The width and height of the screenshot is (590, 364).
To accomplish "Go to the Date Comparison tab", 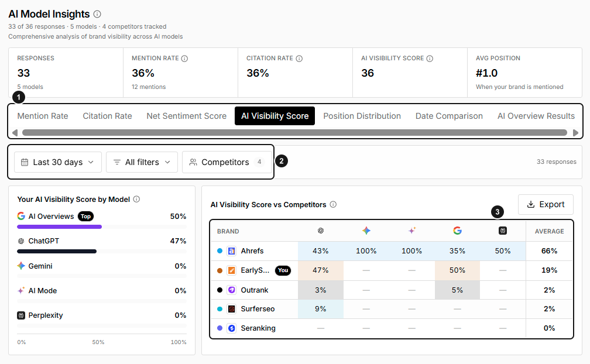I will pos(449,116).
